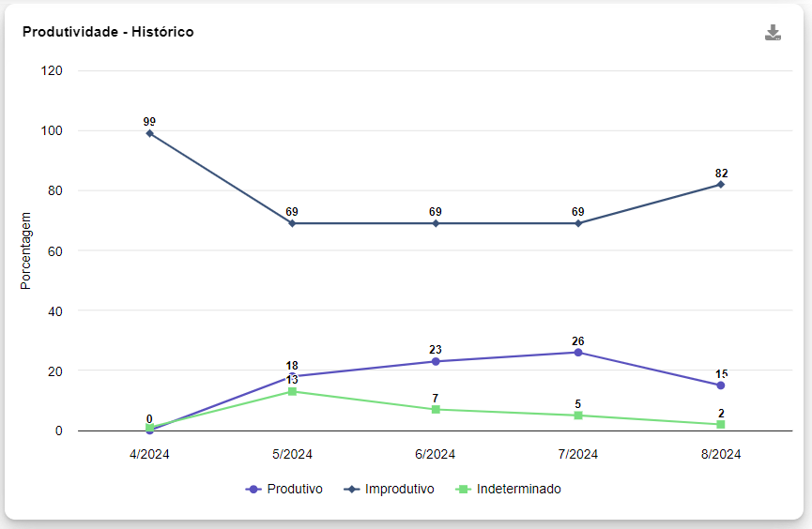Screen dimensions: 812x529
Task: Click the Produtivo data point at 7/2024 (26)
Action: (x=578, y=353)
